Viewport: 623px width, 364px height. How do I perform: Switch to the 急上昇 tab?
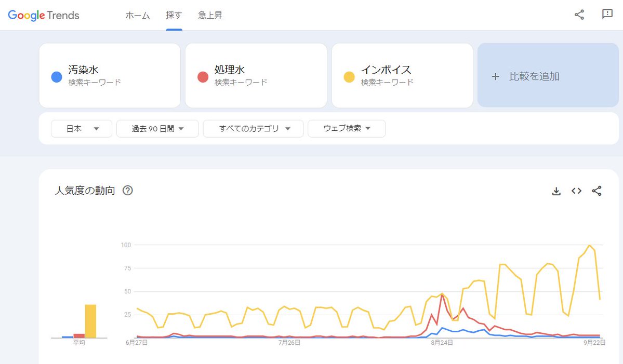[x=210, y=16]
